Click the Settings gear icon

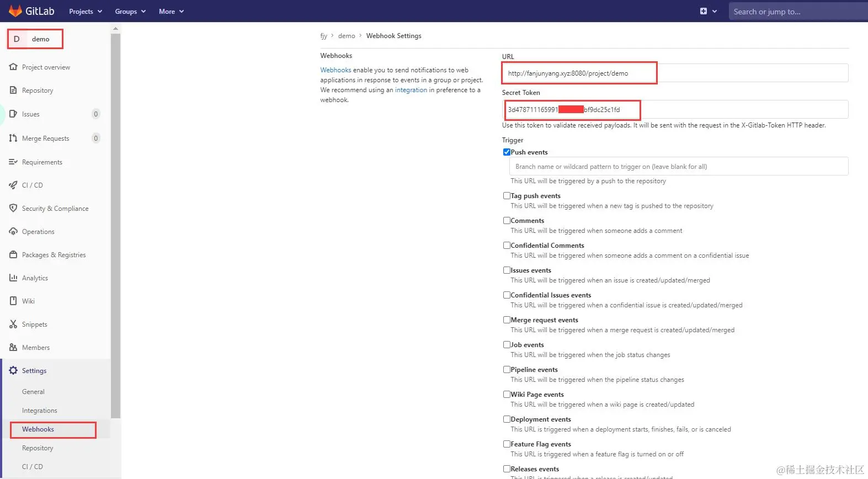13,370
